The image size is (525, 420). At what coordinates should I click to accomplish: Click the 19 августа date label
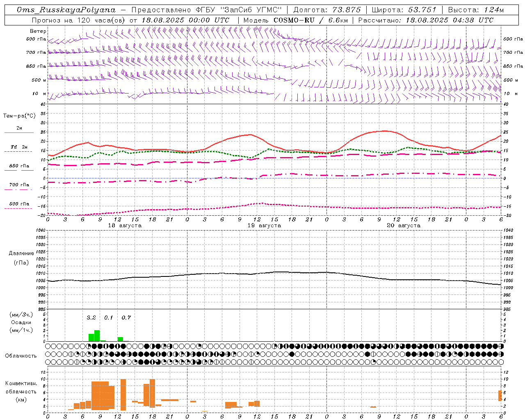264,226
